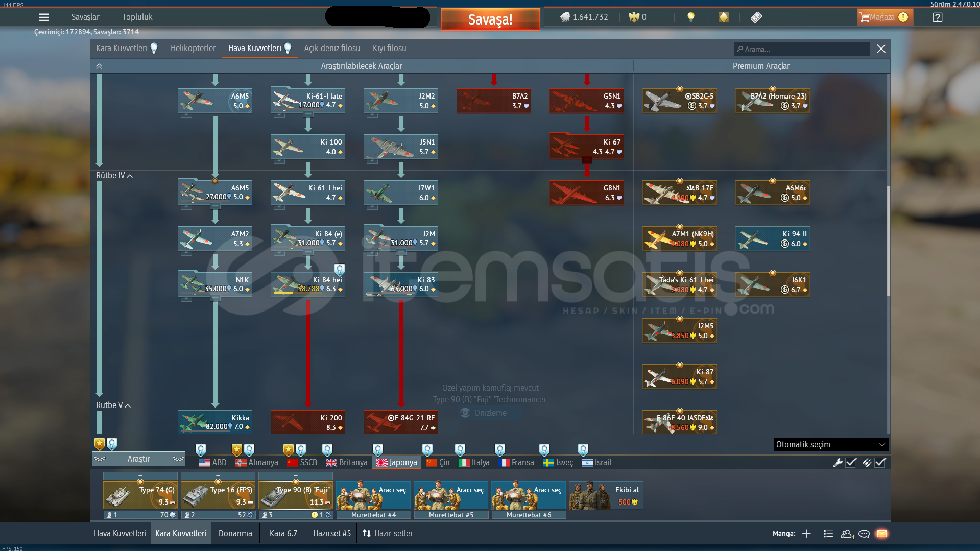980x551 pixels.
Task: Switch to Helikopterler tab
Action: click(x=193, y=49)
